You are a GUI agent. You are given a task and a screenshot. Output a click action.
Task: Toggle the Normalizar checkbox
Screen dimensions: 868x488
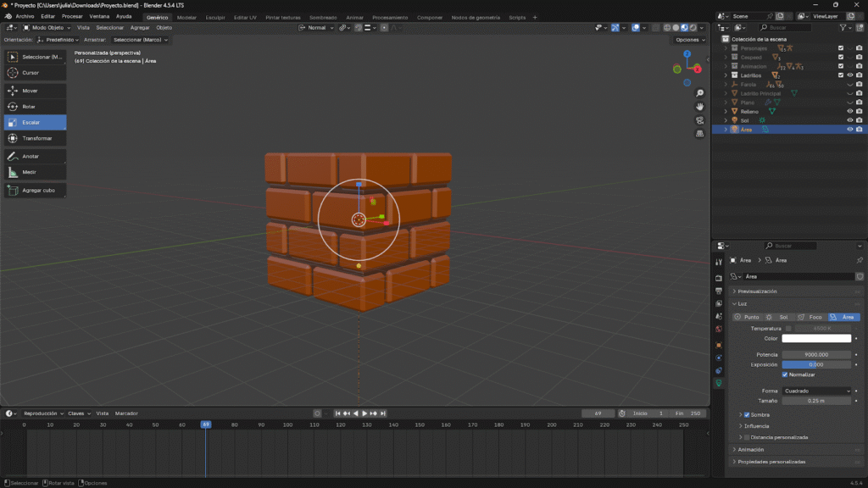pyautogui.click(x=785, y=374)
